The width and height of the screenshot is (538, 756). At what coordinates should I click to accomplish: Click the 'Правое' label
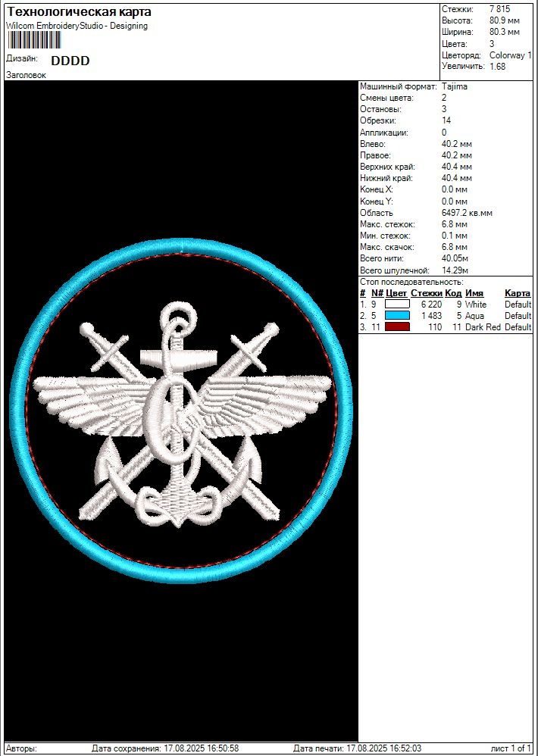(x=375, y=155)
